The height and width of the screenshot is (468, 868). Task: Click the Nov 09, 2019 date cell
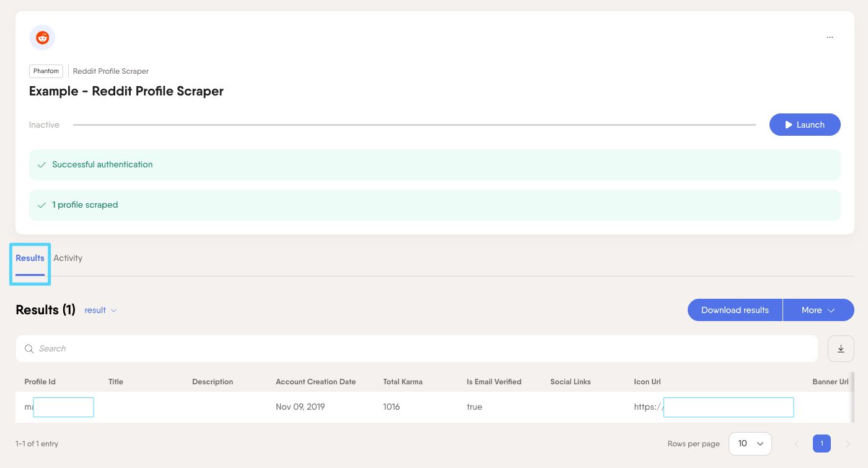pyautogui.click(x=300, y=407)
